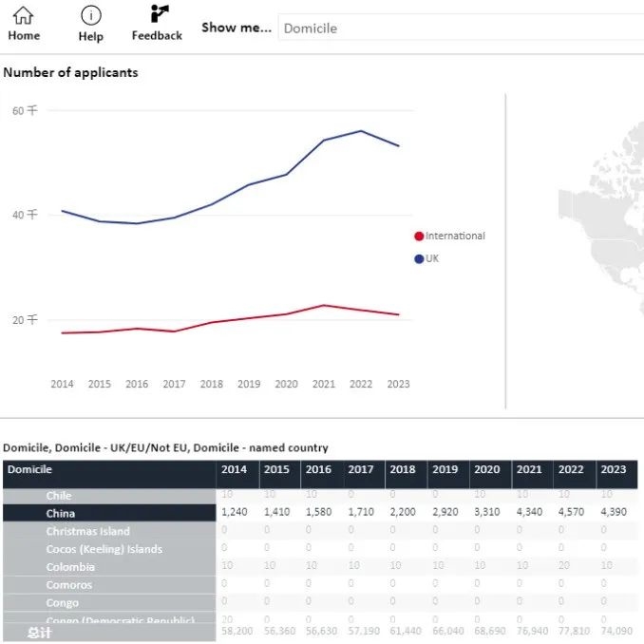Click the Domicile column header
644x644 pixels.
pyautogui.click(x=30, y=470)
